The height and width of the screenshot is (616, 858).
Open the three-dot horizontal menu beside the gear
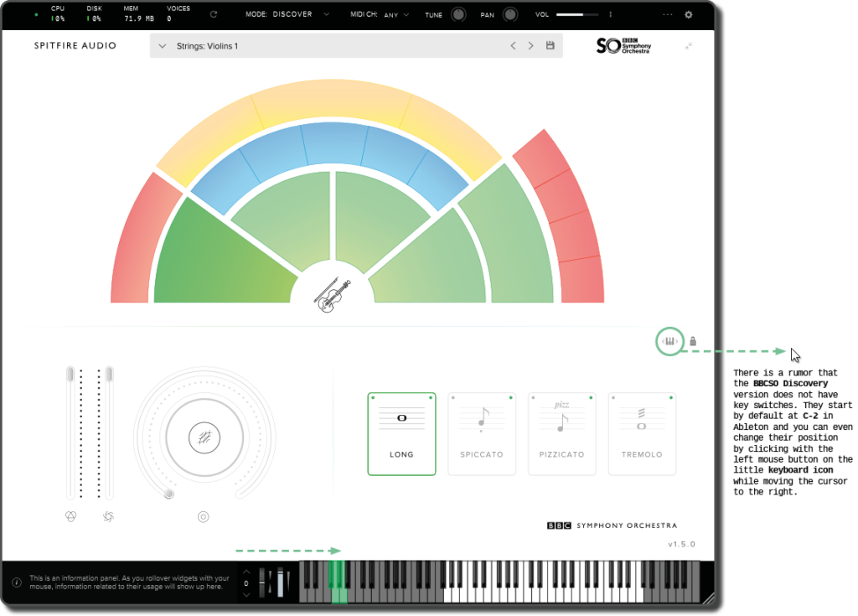click(x=667, y=15)
